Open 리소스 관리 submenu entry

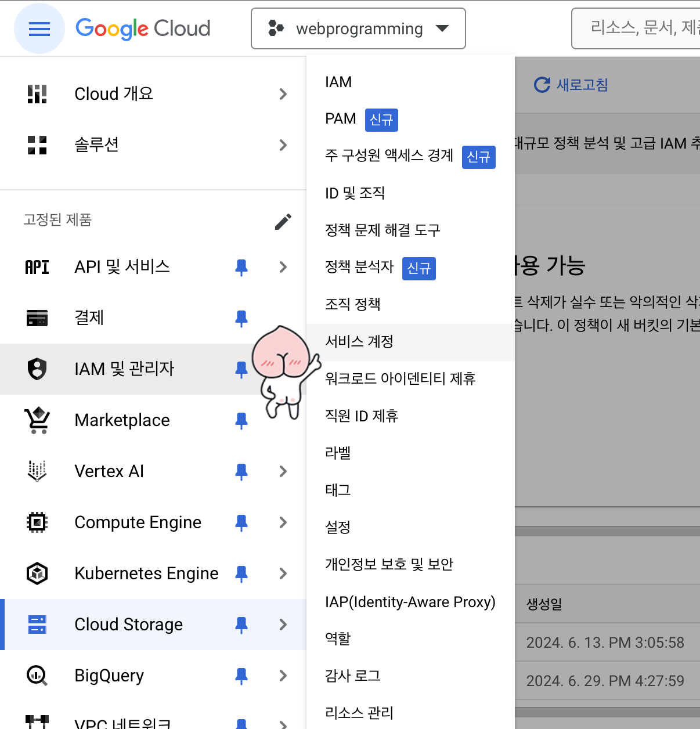[x=410, y=713]
